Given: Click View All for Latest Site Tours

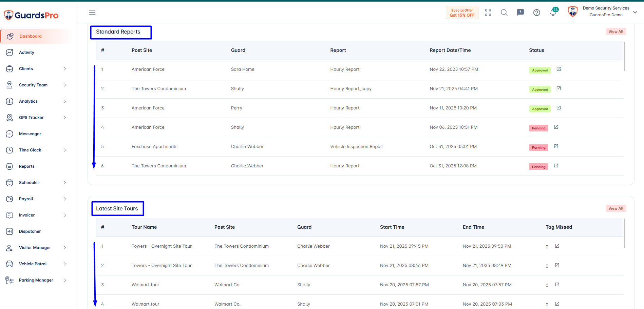Looking at the screenshot, I should point(616,208).
